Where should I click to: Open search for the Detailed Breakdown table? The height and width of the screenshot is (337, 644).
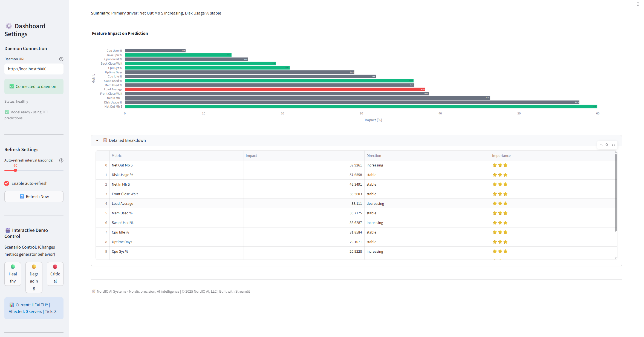coord(607,145)
